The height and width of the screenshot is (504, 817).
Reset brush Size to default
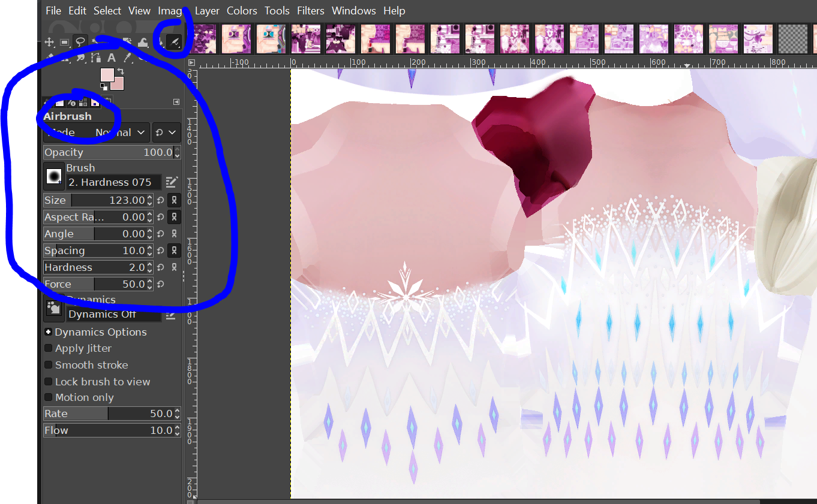pyautogui.click(x=161, y=200)
